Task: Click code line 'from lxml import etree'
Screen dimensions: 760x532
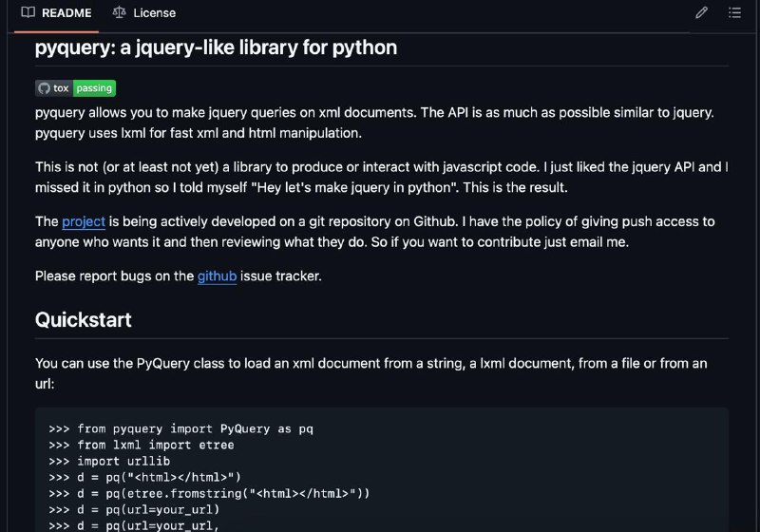Action: tap(141, 445)
